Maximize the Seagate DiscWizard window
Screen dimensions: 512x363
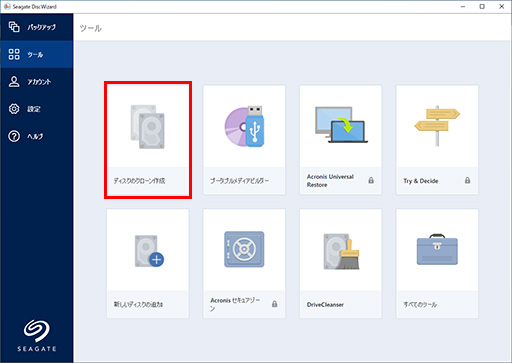482,6
